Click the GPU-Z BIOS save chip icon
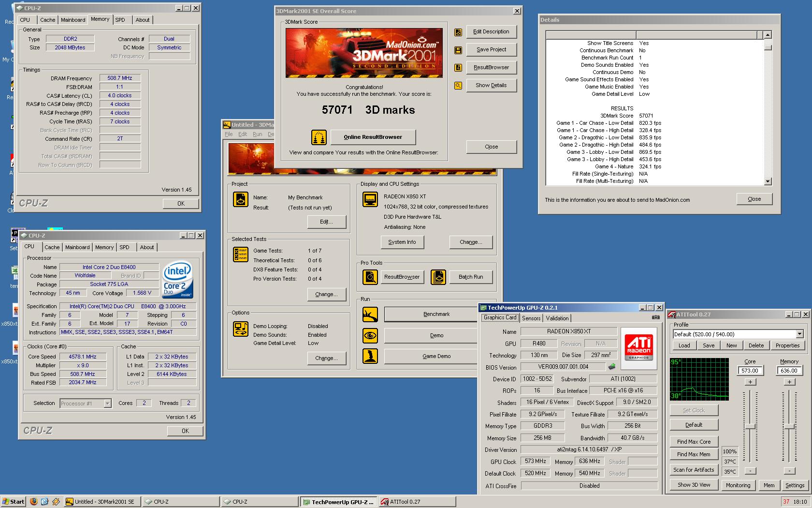Screen dimensions: 812x508 click(x=612, y=367)
